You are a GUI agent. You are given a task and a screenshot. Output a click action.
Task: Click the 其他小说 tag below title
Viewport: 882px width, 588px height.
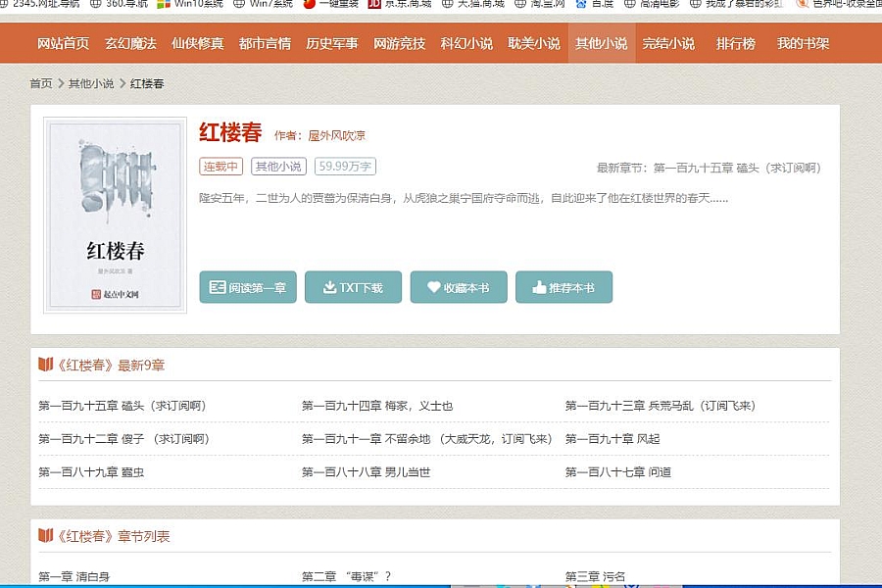(278, 167)
